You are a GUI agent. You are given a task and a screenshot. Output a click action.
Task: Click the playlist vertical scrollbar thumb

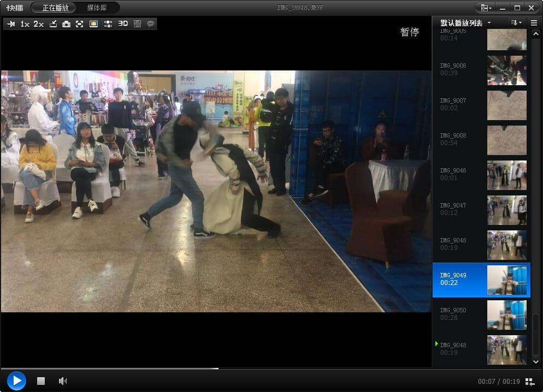click(x=536, y=334)
